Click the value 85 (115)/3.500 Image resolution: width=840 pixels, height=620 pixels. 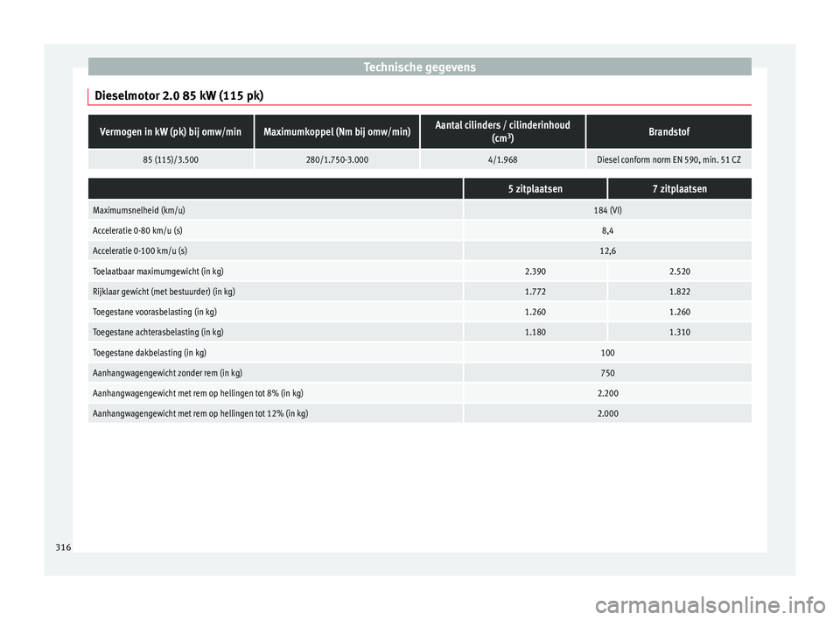[171, 159]
